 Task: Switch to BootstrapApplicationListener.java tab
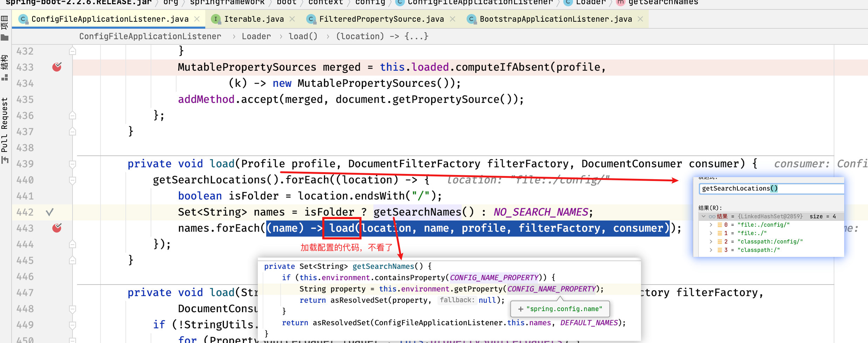click(556, 19)
